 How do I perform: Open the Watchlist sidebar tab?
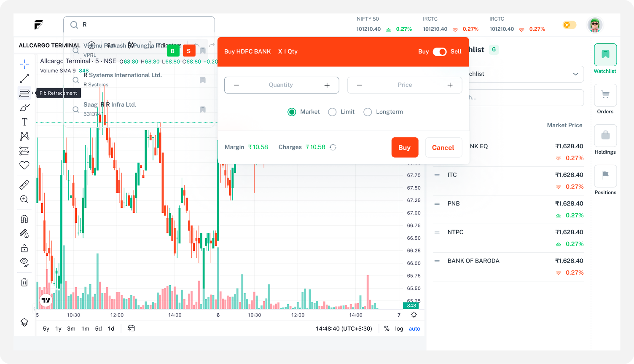coord(605,59)
